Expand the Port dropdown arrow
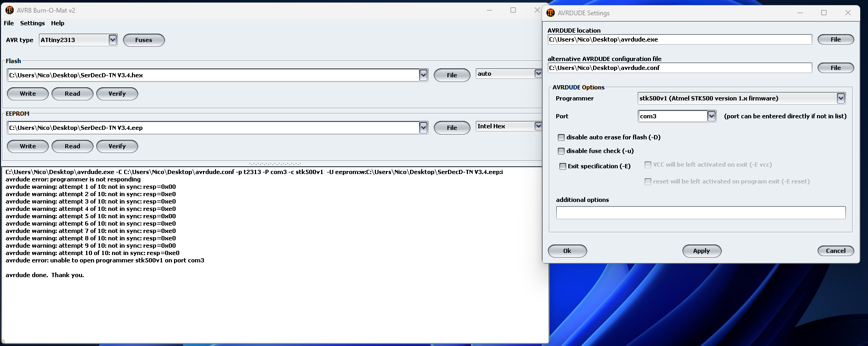 [x=711, y=116]
